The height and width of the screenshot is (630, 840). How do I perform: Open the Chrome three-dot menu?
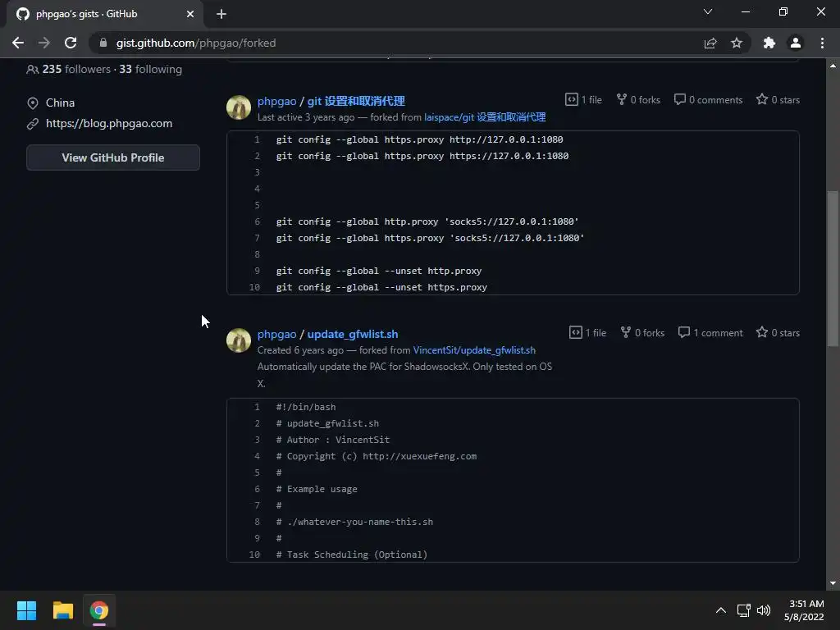(x=822, y=43)
